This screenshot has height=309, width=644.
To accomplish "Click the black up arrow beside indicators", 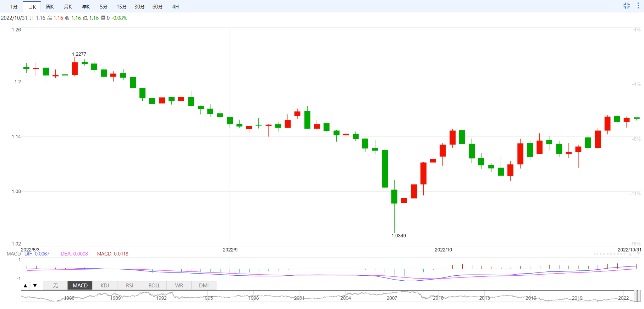I will [25, 286].
